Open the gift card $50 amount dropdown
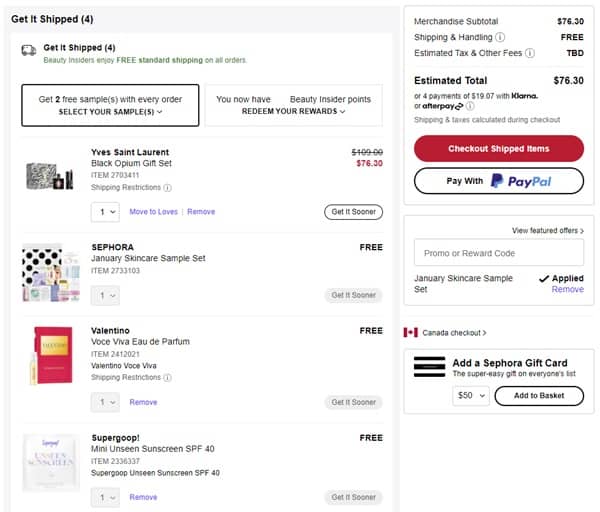Screen dimensions: 600x512 tap(470, 395)
